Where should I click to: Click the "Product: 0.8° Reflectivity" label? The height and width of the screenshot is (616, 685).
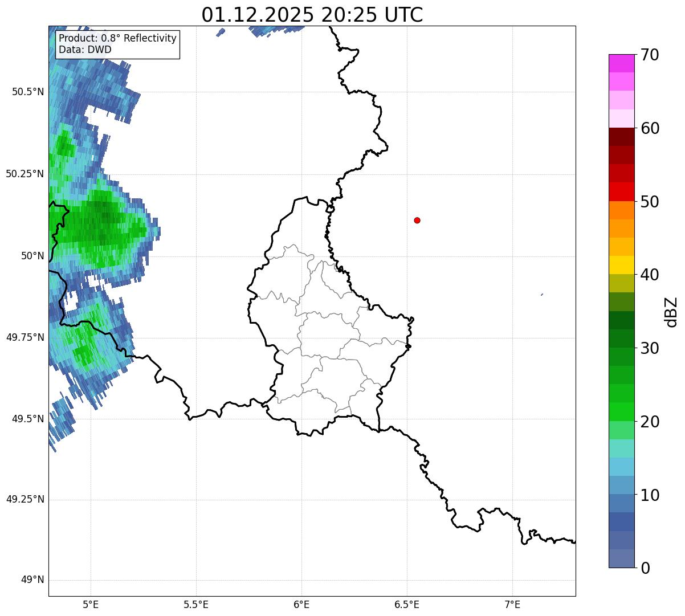click(118, 38)
